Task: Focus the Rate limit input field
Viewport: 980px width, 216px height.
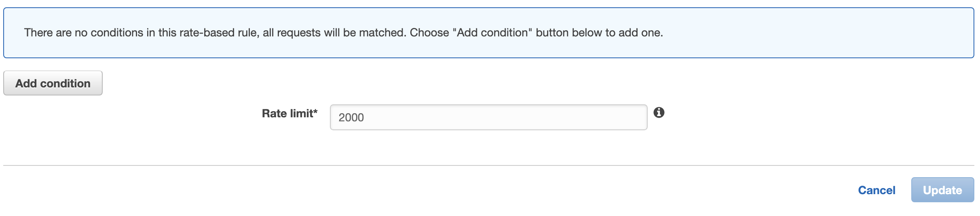Action: (488, 117)
